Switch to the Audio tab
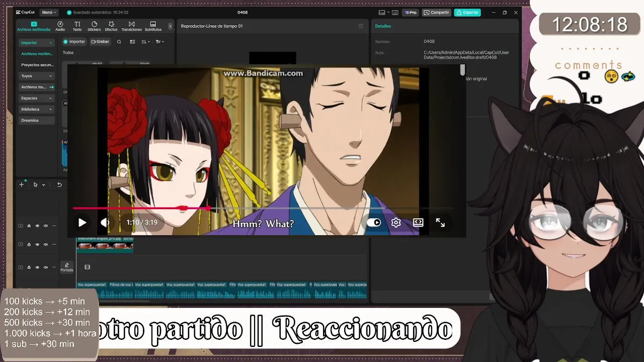The height and width of the screenshot is (362, 644). [60, 27]
